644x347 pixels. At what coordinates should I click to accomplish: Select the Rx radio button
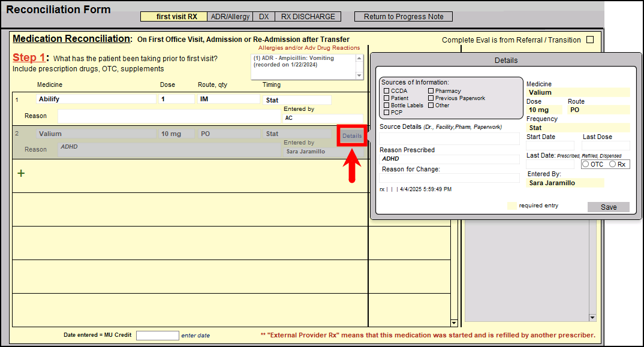613,164
